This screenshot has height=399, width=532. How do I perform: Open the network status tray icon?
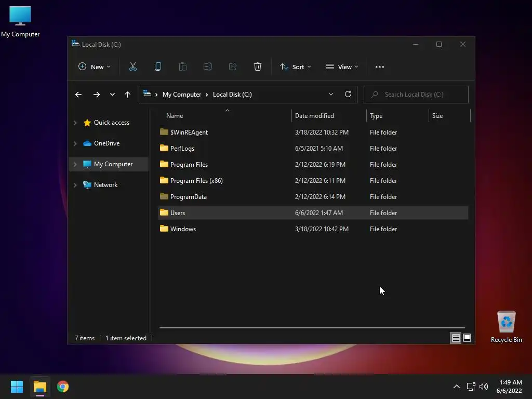tap(471, 387)
